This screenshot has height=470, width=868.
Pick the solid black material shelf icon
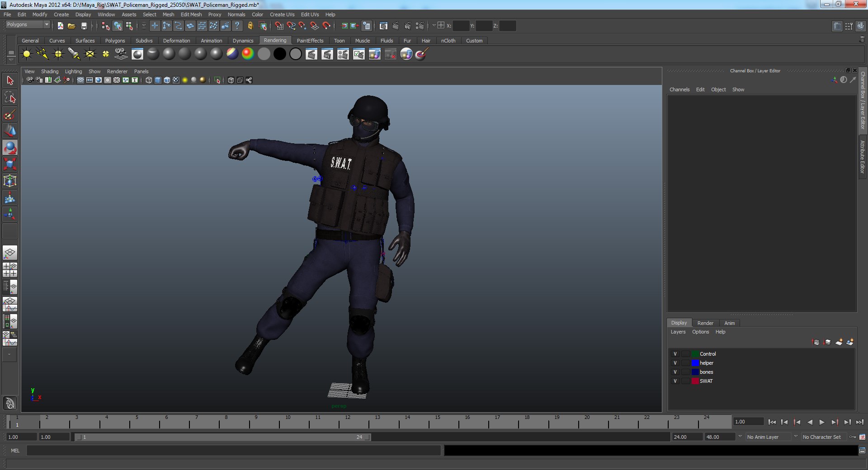(280, 54)
